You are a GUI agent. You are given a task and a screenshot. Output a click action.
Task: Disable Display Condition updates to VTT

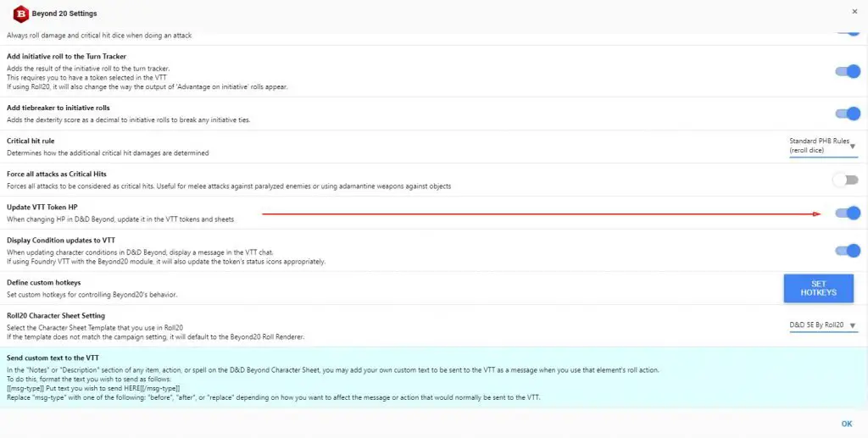[x=848, y=251]
